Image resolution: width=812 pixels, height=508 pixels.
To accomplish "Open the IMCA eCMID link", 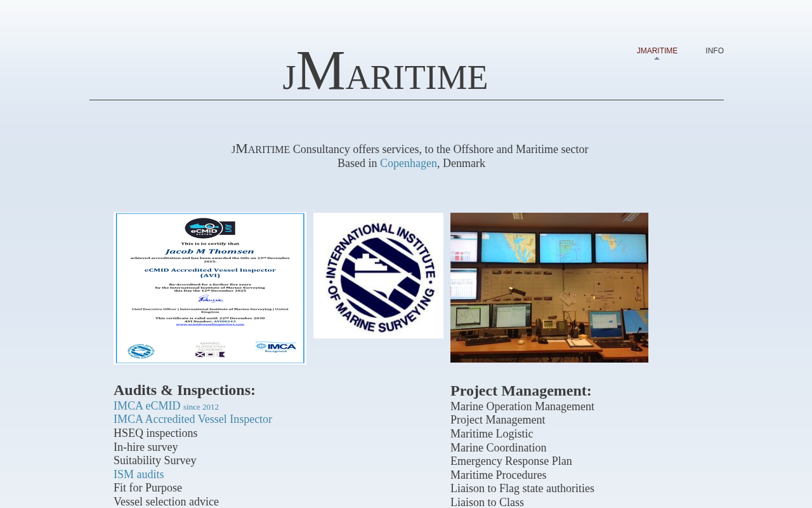I will coord(147,406).
